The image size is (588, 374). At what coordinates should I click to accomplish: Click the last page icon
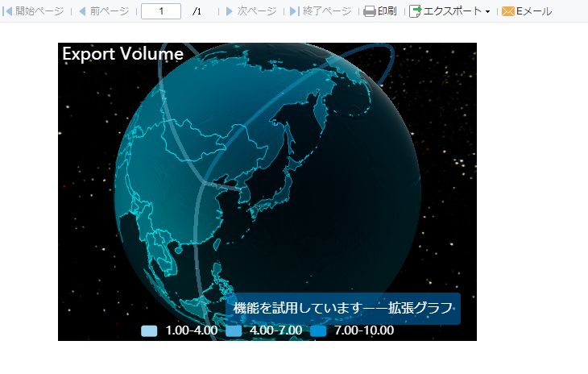point(295,11)
